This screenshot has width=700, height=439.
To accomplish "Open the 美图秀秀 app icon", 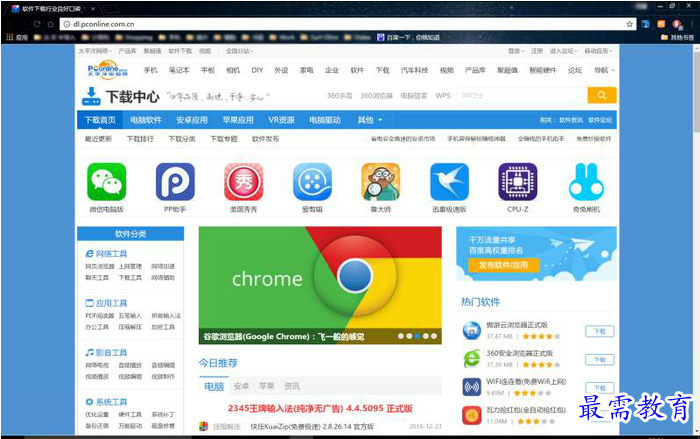I will pos(243,182).
